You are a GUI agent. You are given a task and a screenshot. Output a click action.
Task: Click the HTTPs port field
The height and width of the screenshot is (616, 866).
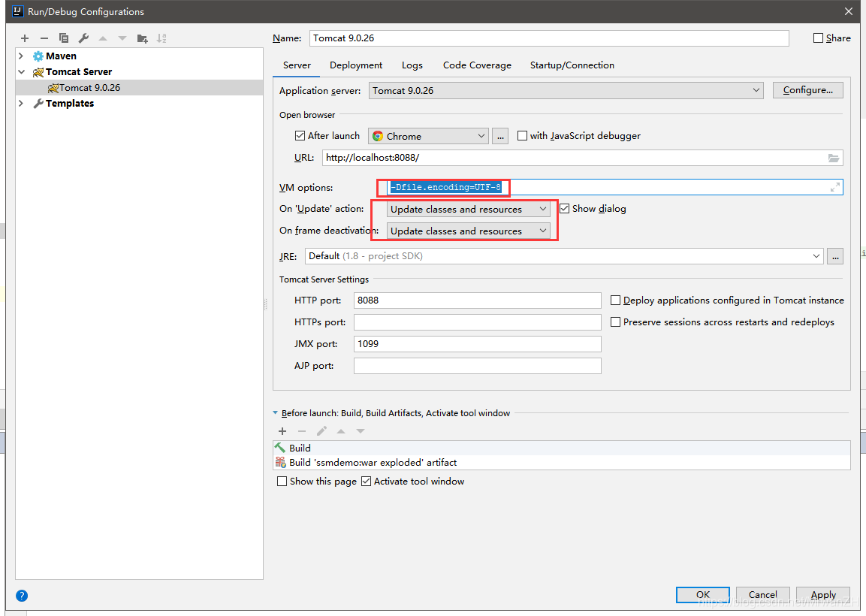click(477, 322)
